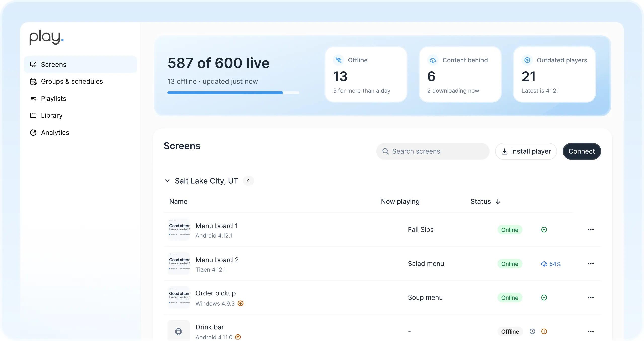Click the Order pickup update-available icon
This screenshot has width=644, height=341.
coord(241,303)
